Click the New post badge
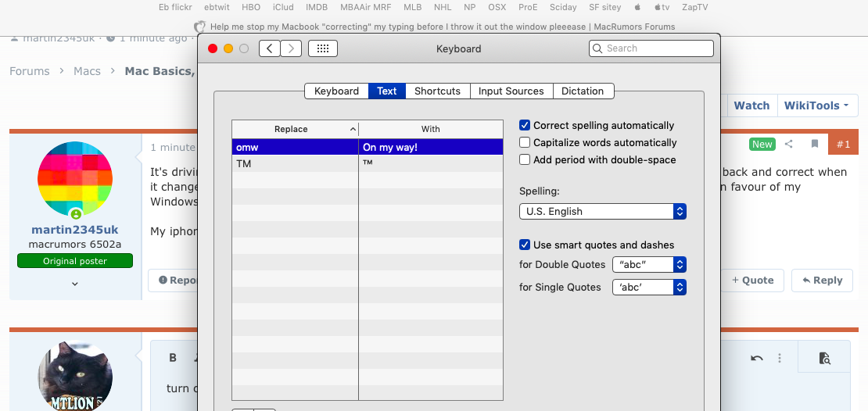This screenshot has width=868, height=411. click(762, 144)
